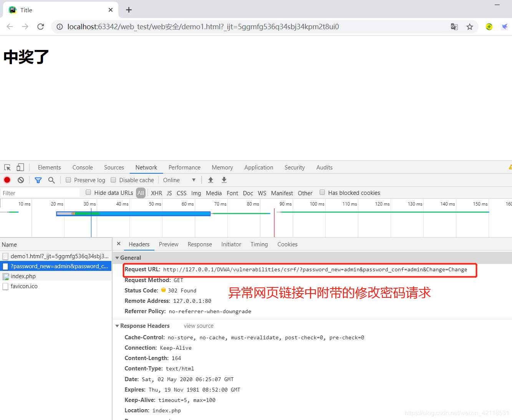Enable the Preserve log checkbox
The image size is (512, 420).
68,180
